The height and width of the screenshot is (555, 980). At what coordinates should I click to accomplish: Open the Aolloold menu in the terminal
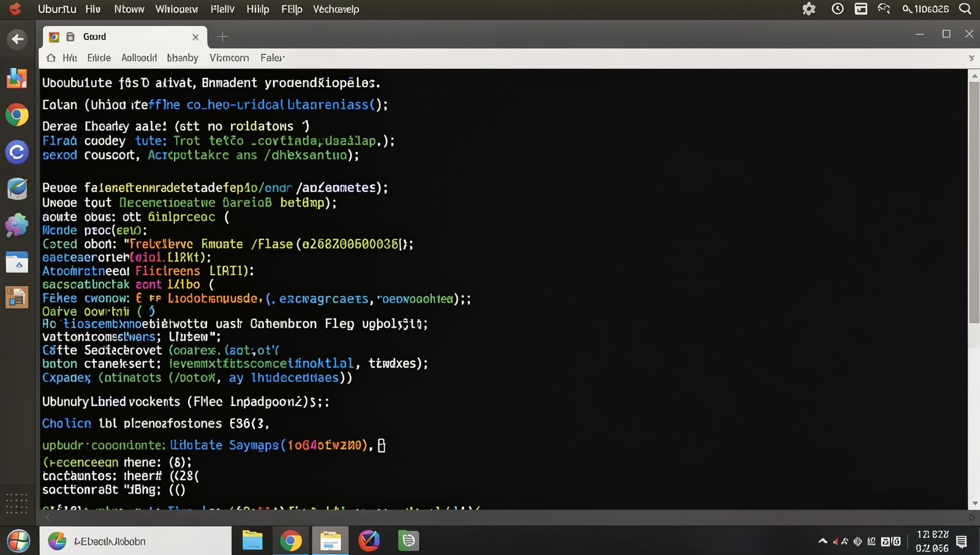click(x=139, y=58)
